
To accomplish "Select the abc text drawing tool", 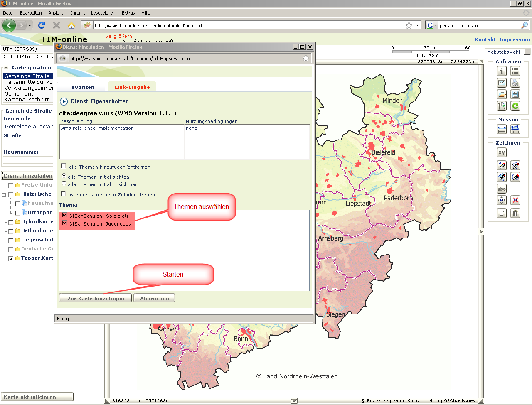I will coord(502,189).
